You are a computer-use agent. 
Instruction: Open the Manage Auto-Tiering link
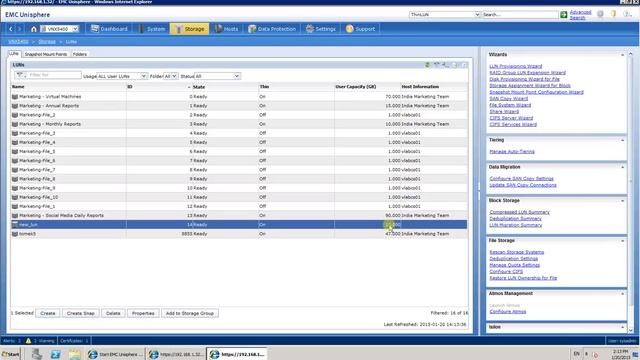(x=512, y=151)
